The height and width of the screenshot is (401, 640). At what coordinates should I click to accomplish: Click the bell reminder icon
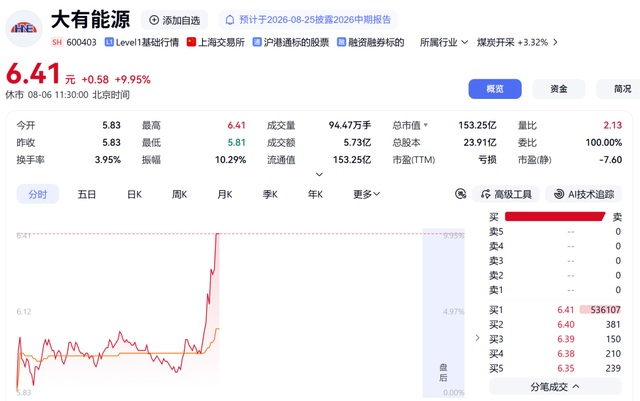coord(230,20)
